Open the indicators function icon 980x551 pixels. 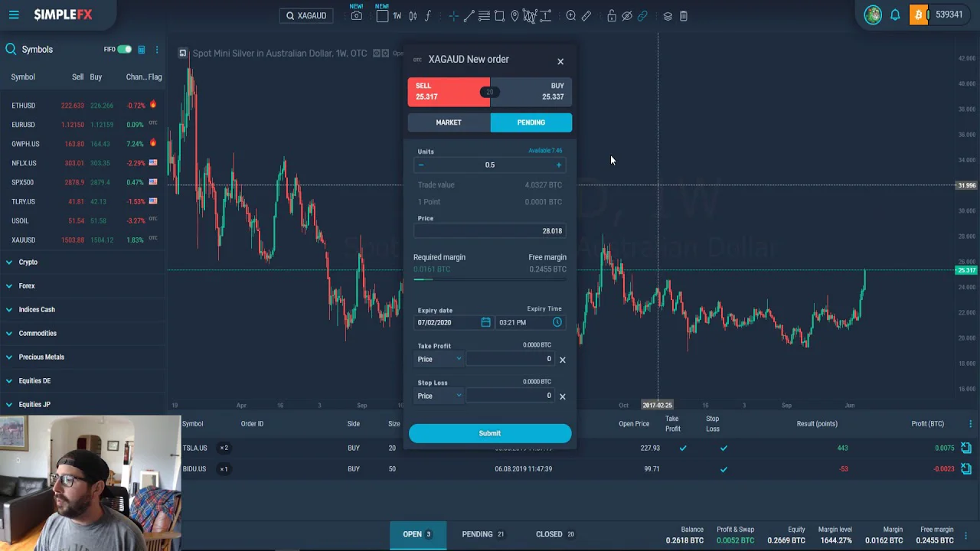click(x=428, y=16)
